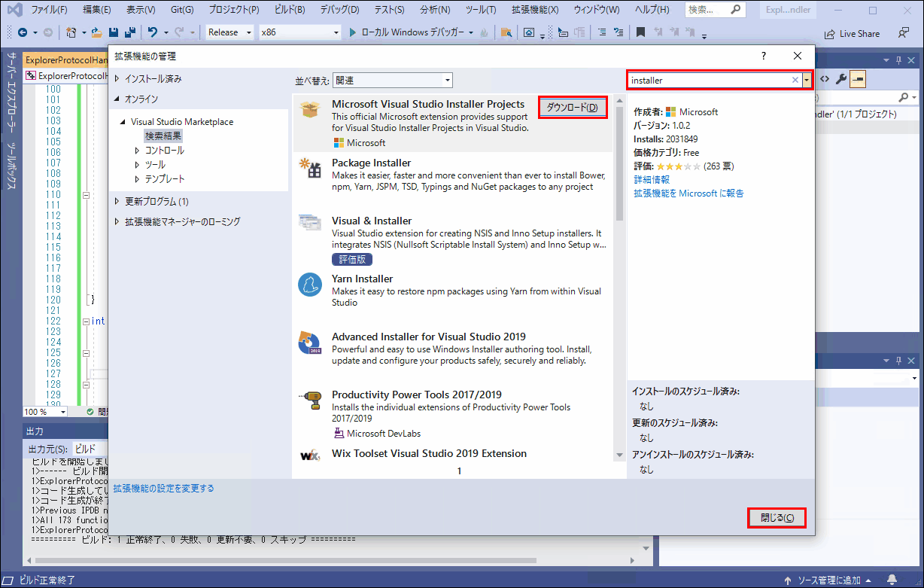Click page number 1 in results

pyautogui.click(x=459, y=471)
